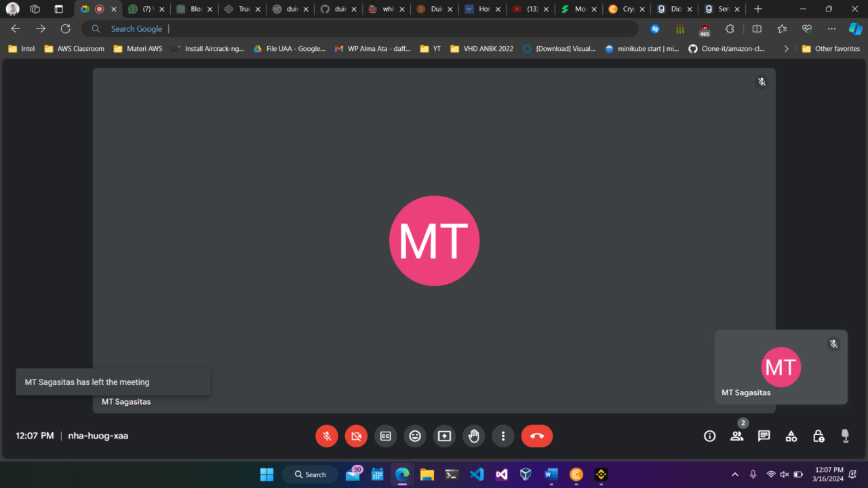Unmute the microphone in the call bar
The width and height of the screenshot is (868, 488).
tap(327, 436)
